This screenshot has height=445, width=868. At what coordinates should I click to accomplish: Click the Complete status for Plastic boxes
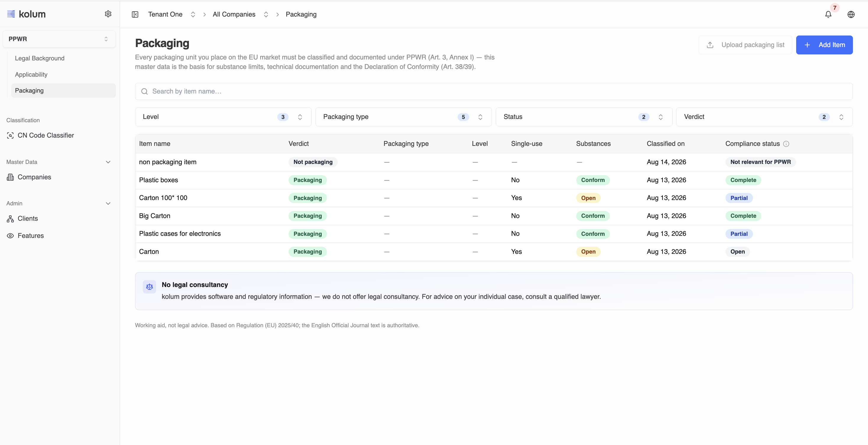tap(743, 180)
